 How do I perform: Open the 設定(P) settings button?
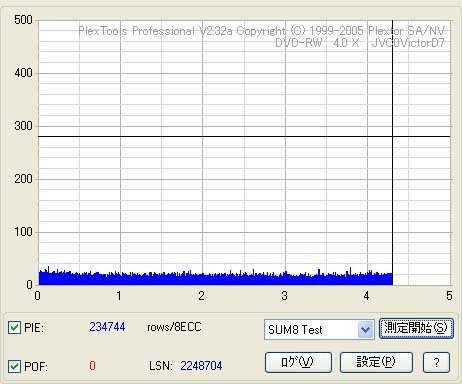376,362
